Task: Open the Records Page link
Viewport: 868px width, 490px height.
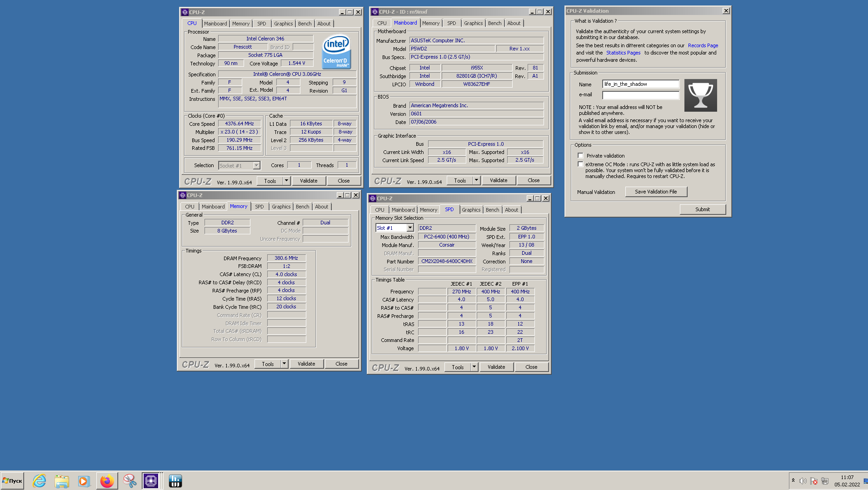Action: (703, 45)
